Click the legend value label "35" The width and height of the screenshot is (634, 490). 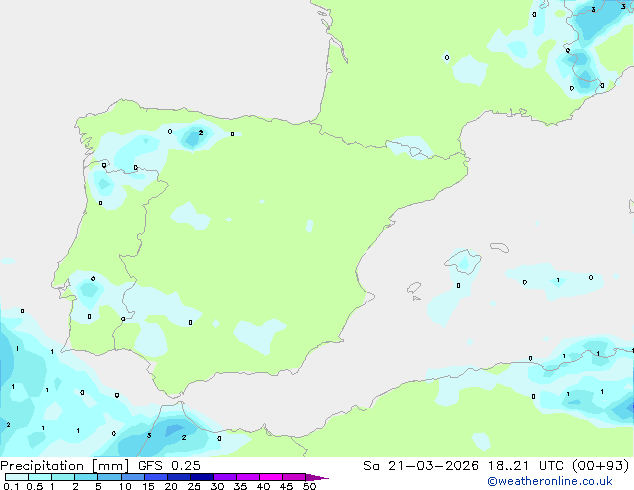(x=240, y=486)
